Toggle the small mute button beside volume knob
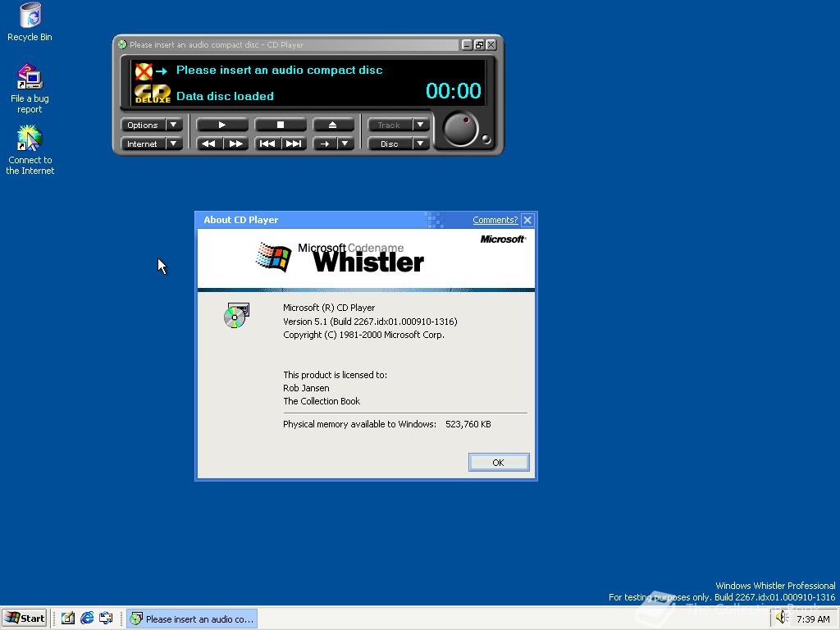The width and height of the screenshot is (840, 630). [486, 139]
